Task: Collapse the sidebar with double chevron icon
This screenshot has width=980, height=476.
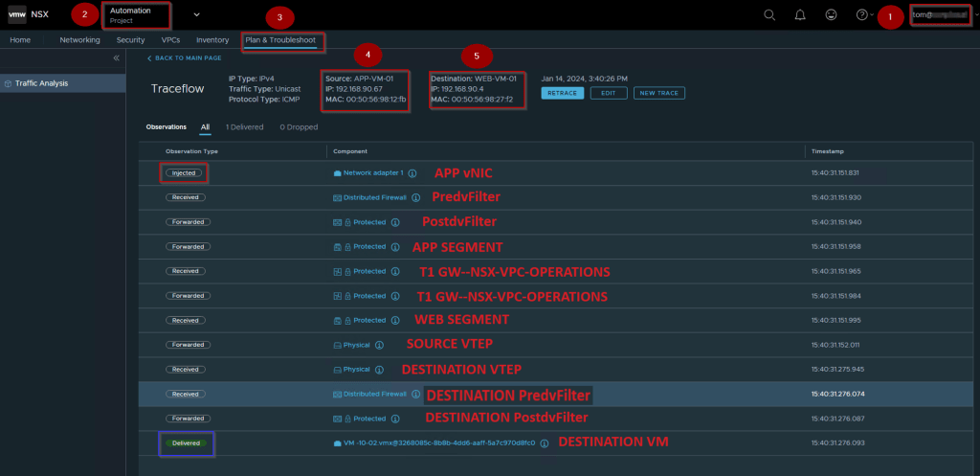Action: tap(117, 58)
